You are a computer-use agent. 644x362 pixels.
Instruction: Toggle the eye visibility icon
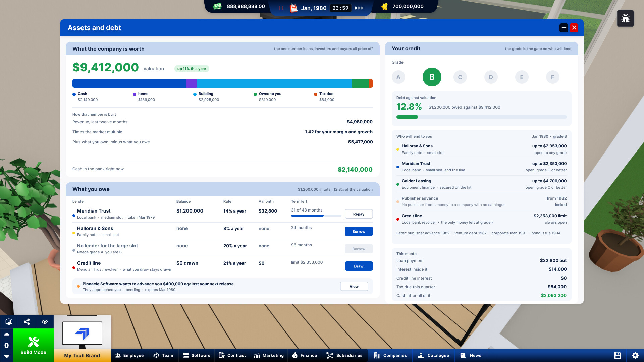click(x=45, y=322)
